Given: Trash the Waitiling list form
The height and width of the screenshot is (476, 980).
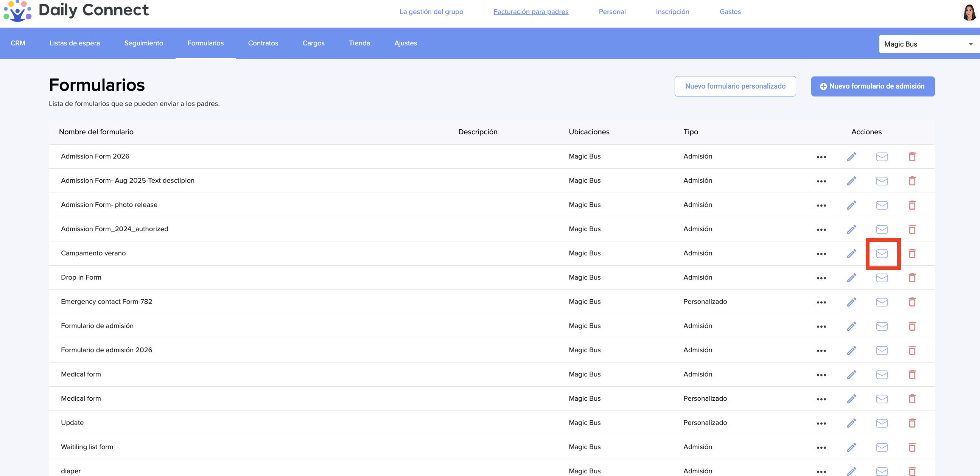Looking at the screenshot, I should [912, 447].
